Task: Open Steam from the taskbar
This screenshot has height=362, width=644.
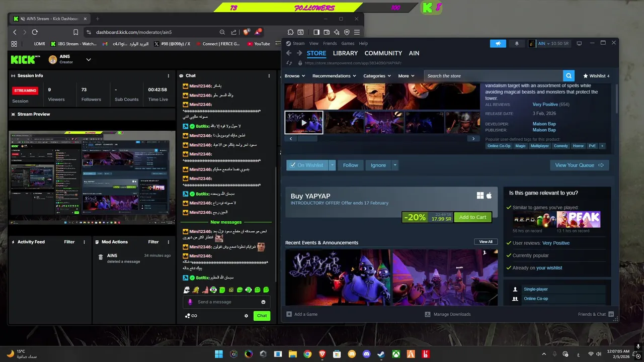Action: click(381, 354)
